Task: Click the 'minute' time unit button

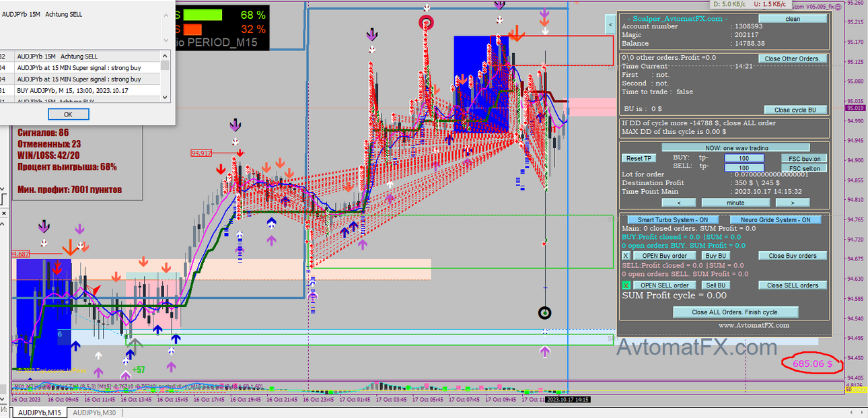Action: (735, 203)
